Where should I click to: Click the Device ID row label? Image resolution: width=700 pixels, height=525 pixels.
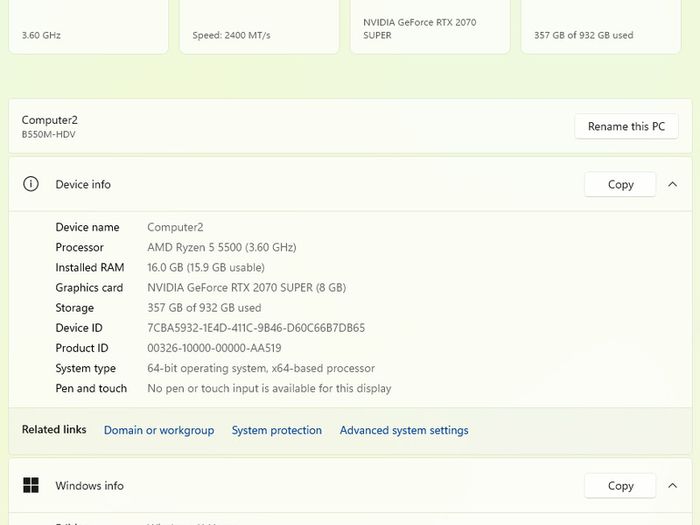tap(79, 328)
